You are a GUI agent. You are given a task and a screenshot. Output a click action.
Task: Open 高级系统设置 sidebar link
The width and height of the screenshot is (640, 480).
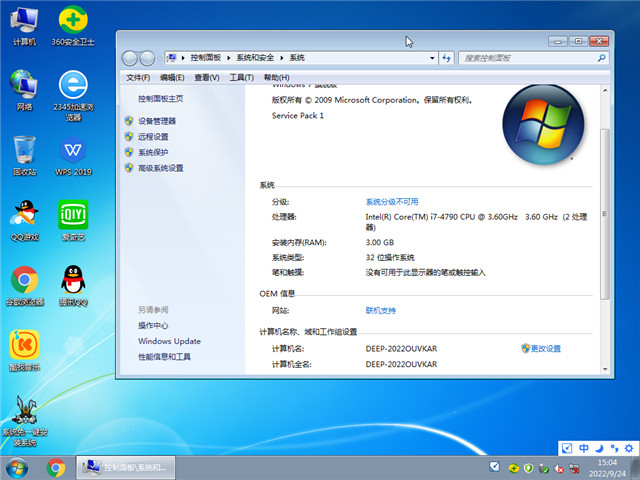pos(160,168)
